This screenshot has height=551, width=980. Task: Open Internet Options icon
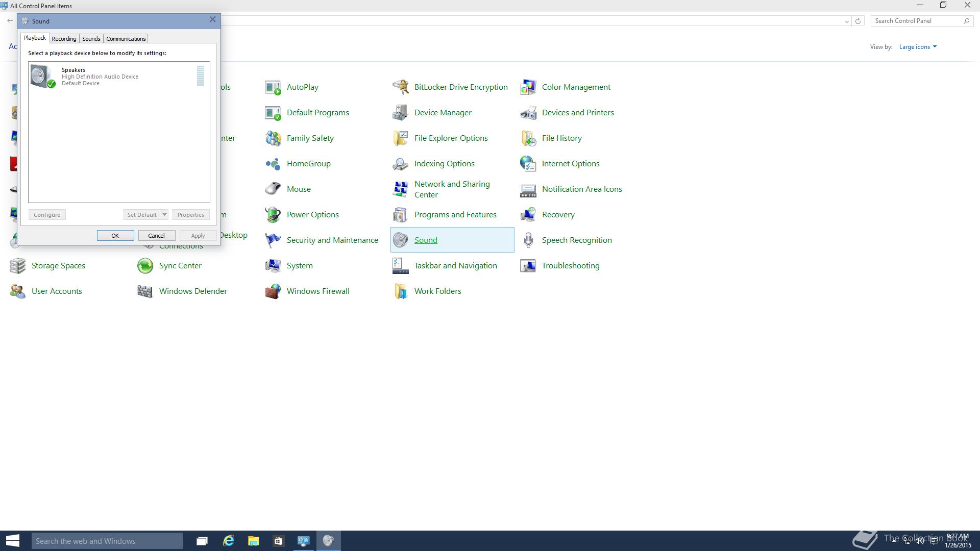click(x=528, y=164)
